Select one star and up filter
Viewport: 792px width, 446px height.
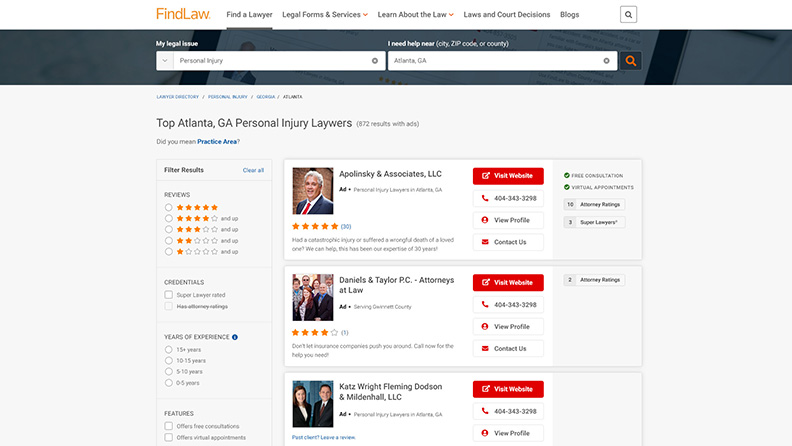(169, 252)
